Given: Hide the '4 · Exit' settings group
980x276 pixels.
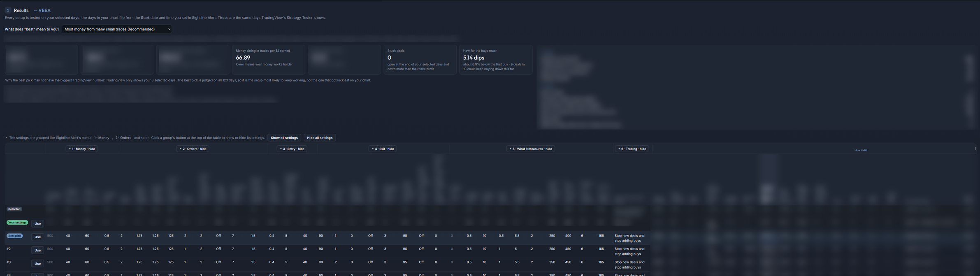Looking at the screenshot, I should [383, 149].
